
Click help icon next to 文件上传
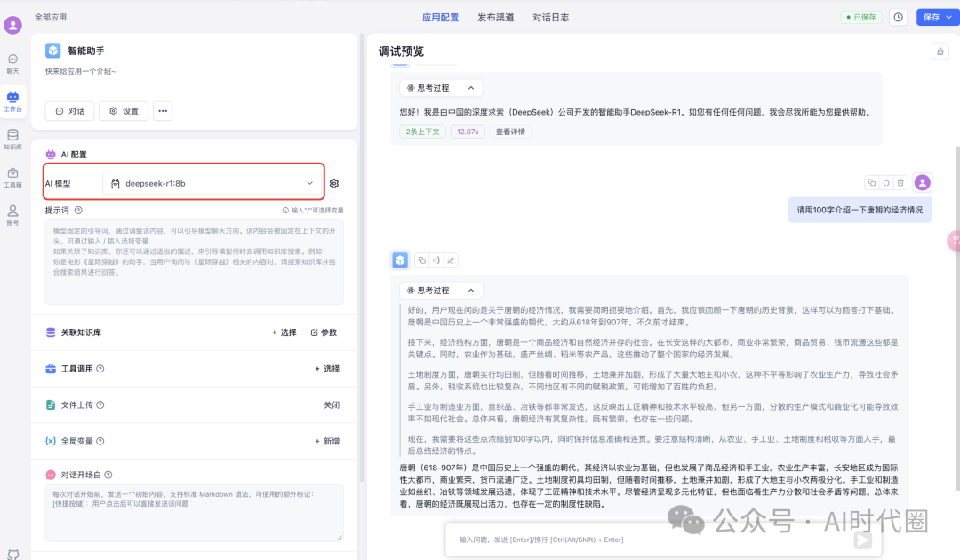pyautogui.click(x=100, y=404)
